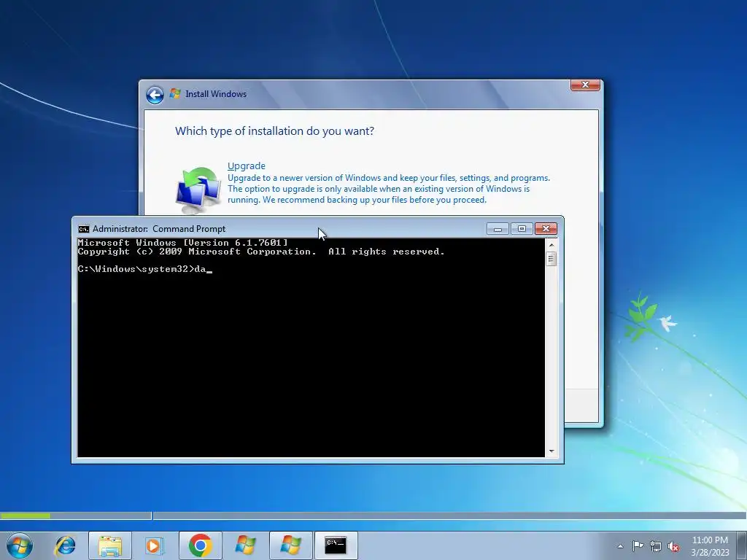
Task: Click the 3/28/2023 date in the tray
Action: [x=710, y=553]
